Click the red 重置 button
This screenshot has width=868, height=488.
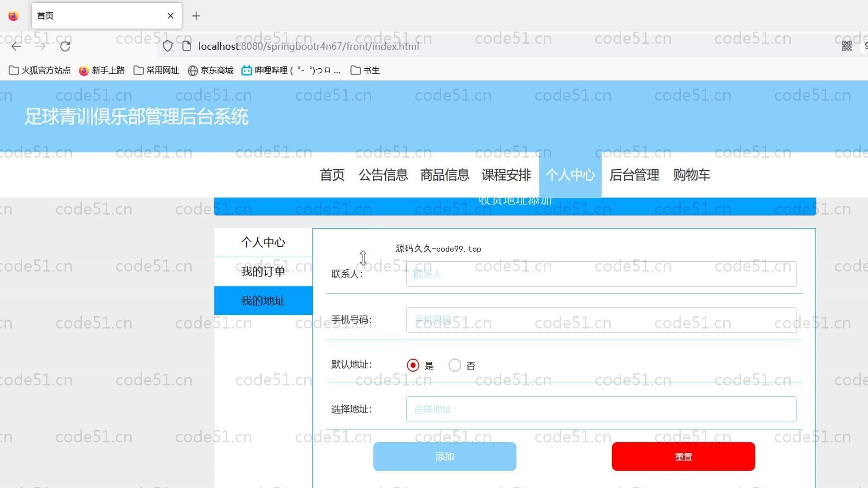point(684,457)
